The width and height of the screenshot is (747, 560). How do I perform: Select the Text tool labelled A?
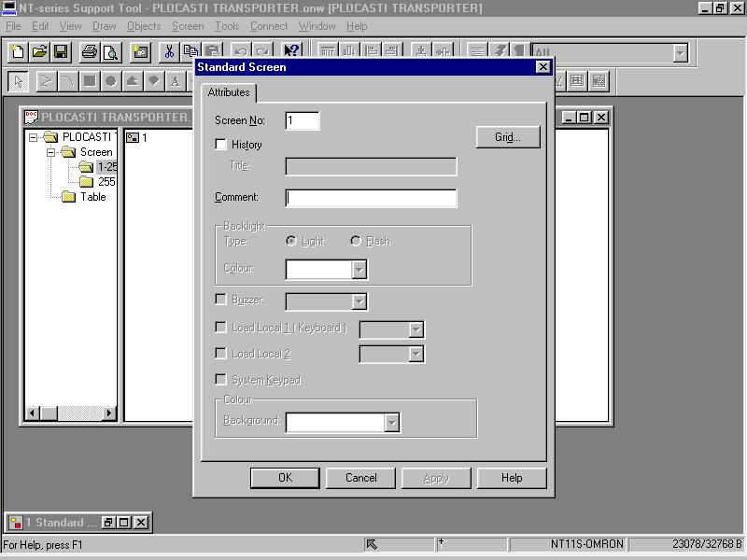pyautogui.click(x=175, y=81)
